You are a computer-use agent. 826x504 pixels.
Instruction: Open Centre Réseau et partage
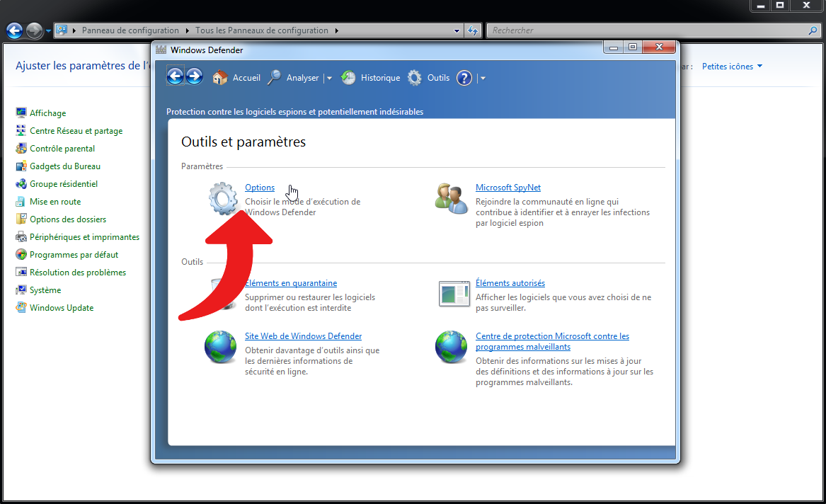76,131
